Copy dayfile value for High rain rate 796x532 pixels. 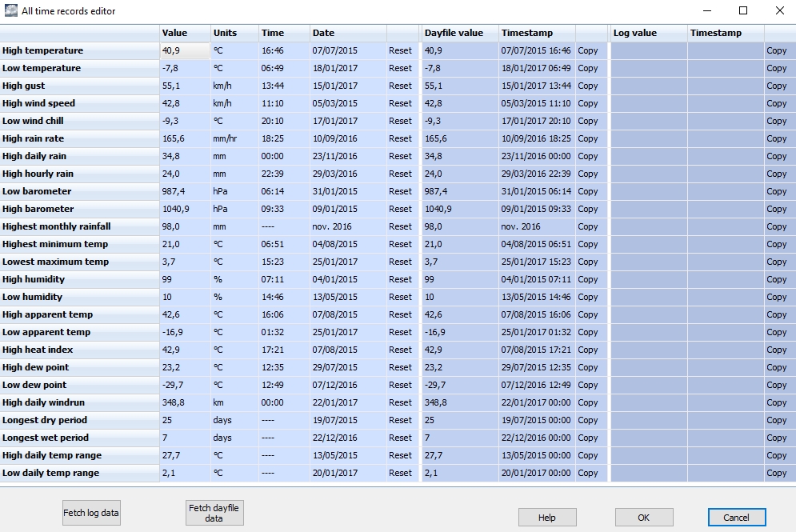tap(588, 138)
